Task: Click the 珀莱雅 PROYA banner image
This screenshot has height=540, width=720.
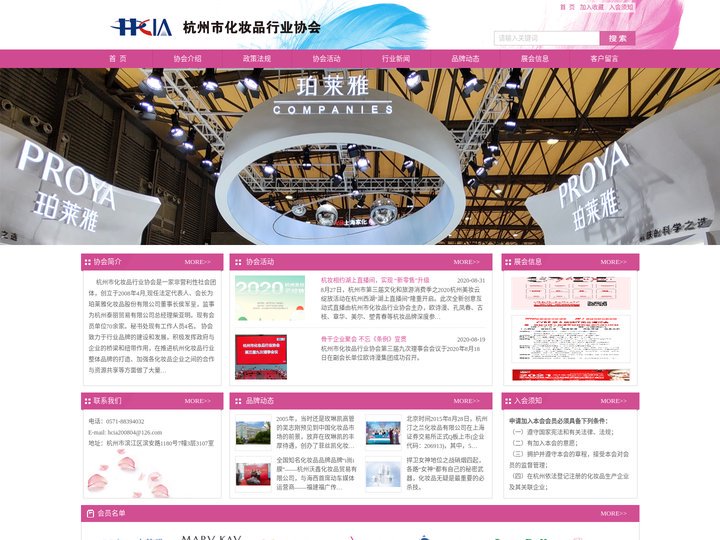Action: tap(360, 156)
